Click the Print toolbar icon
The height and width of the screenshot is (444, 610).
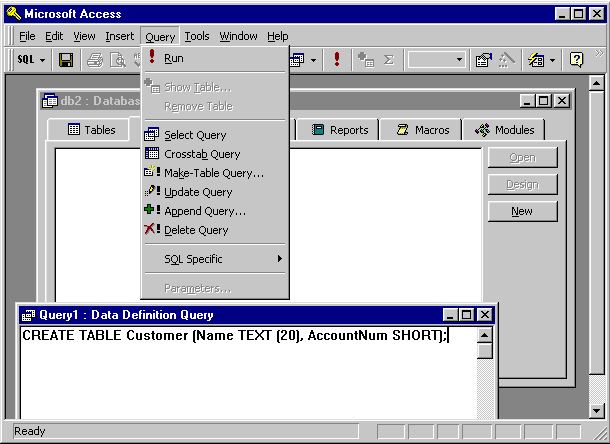(95, 60)
